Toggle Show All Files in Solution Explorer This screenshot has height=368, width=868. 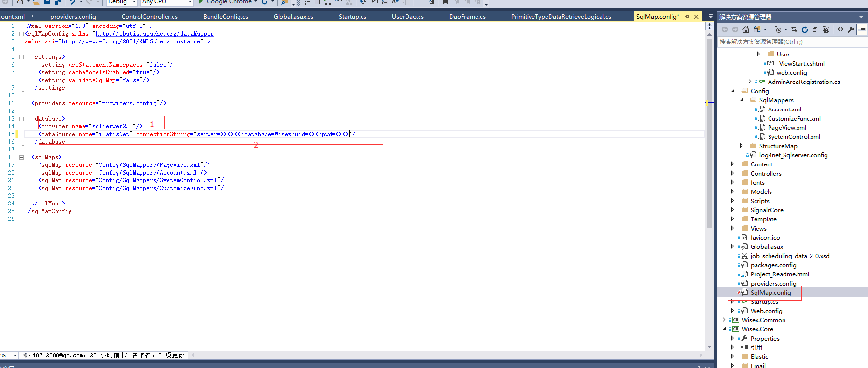(826, 29)
